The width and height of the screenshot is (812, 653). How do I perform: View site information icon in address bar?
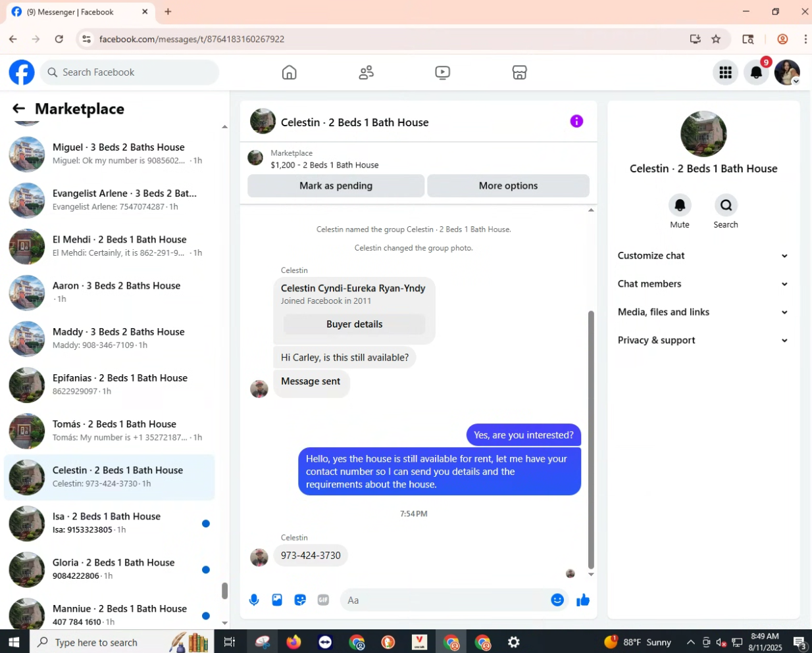click(86, 39)
